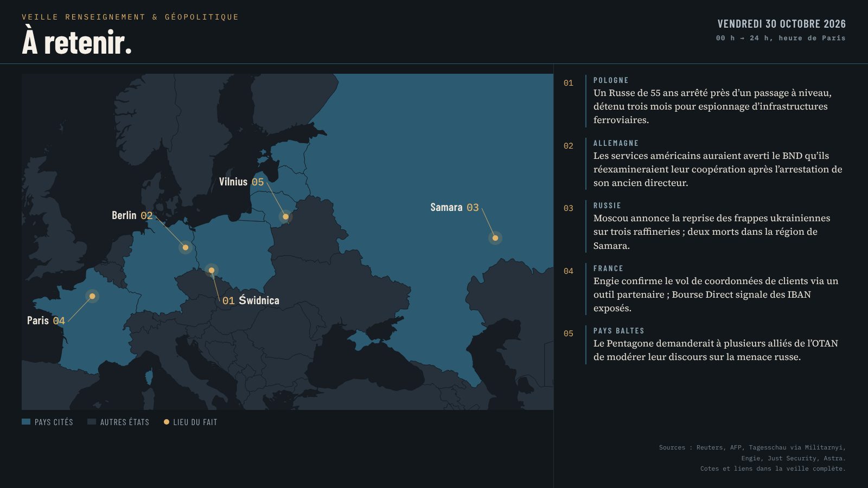Click the 'Samara 03' map label
Viewport: 868px width, 488px height.
[x=455, y=207]
